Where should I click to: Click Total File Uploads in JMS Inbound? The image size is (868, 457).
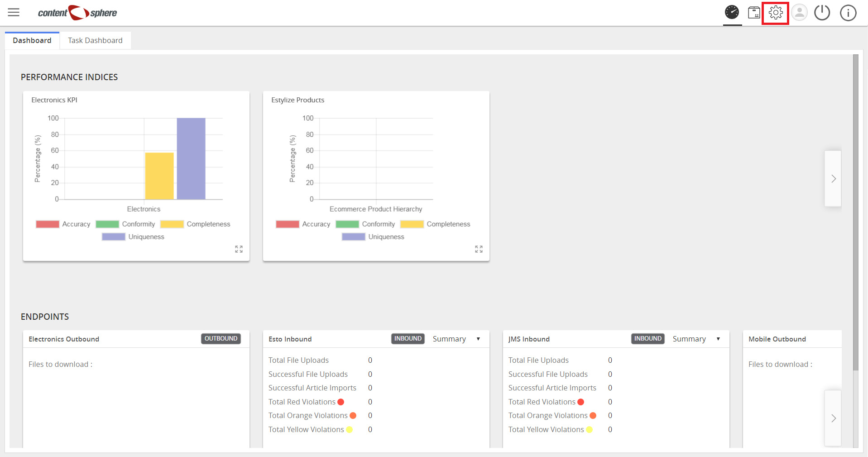tap(538, 360)
